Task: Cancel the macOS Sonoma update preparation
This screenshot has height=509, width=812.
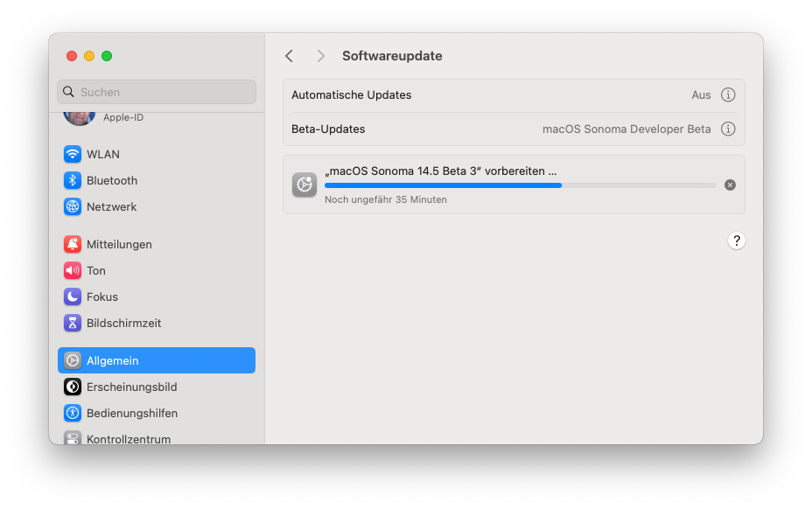Action: [x=731, y=185]
